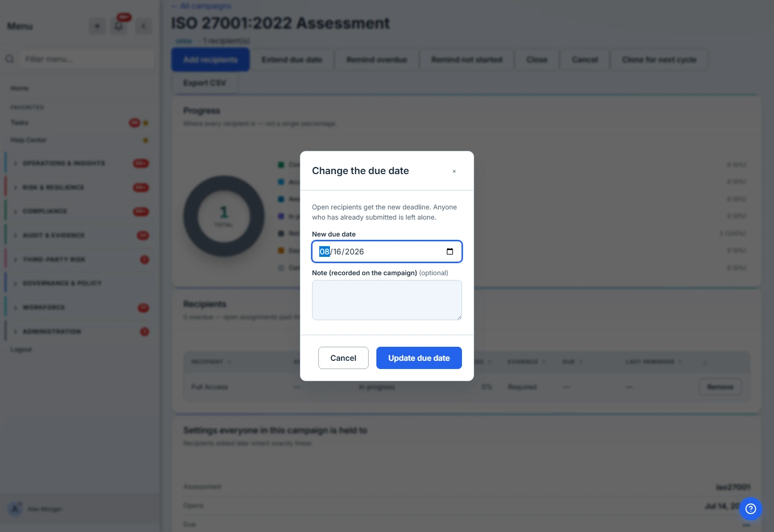Click Logout in the sidebar
The width and height of the screenshot is (774, 532).
tap(21, 349)
